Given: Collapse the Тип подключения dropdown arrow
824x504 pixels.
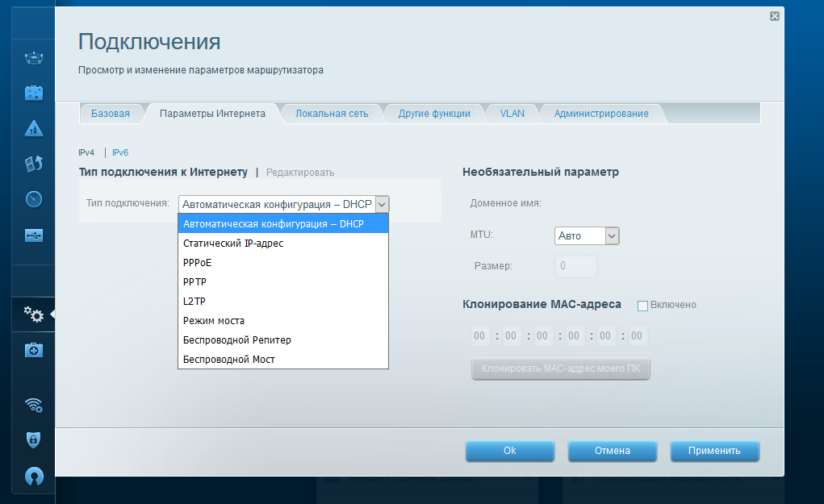Looking at the screenshot, I should (382, 204).
